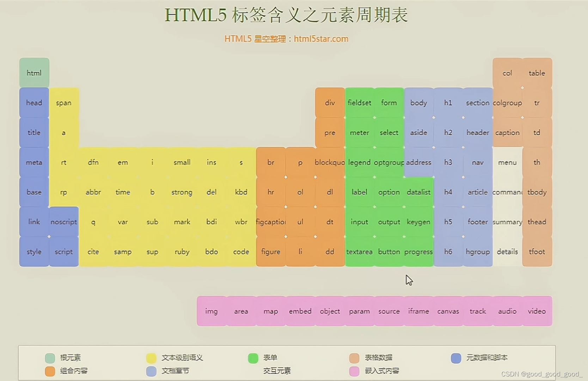Viewport: 588px width, 381px height.
Task: Select the h1 tile
Action: pyautogui.click(x=448, y=103)
